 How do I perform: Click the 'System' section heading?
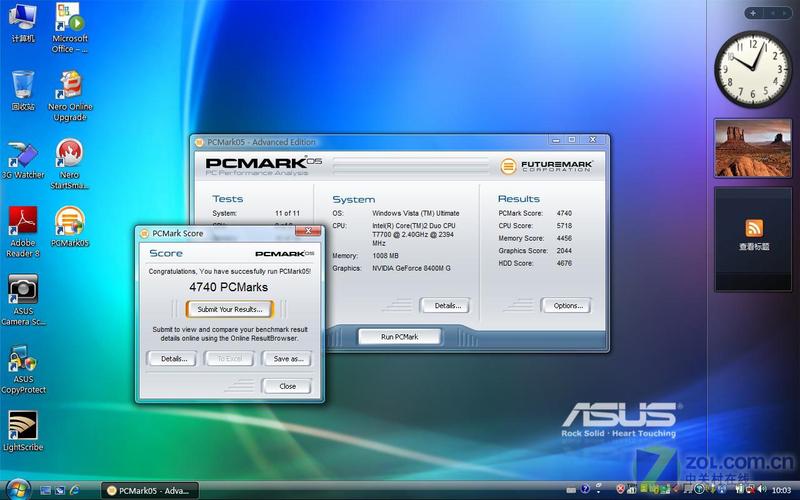[354, 199]
